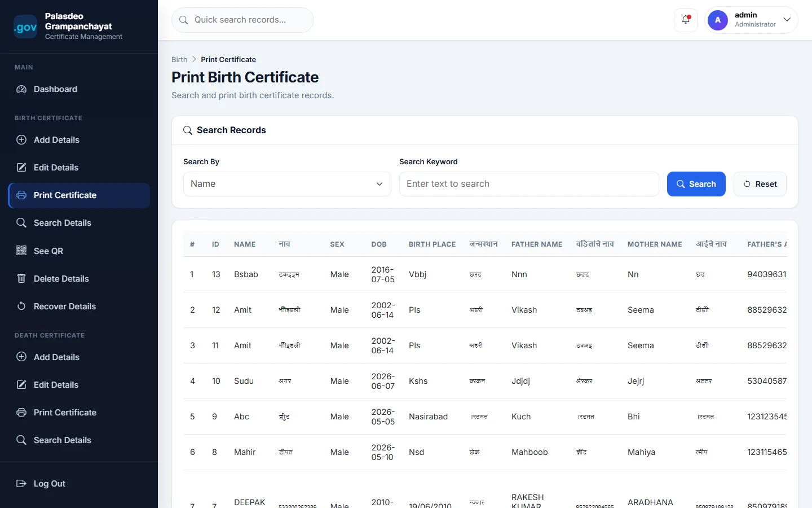Open Recover Details page
The height and width of the screenshot is (508, 812).
click(x=79, y=306)
